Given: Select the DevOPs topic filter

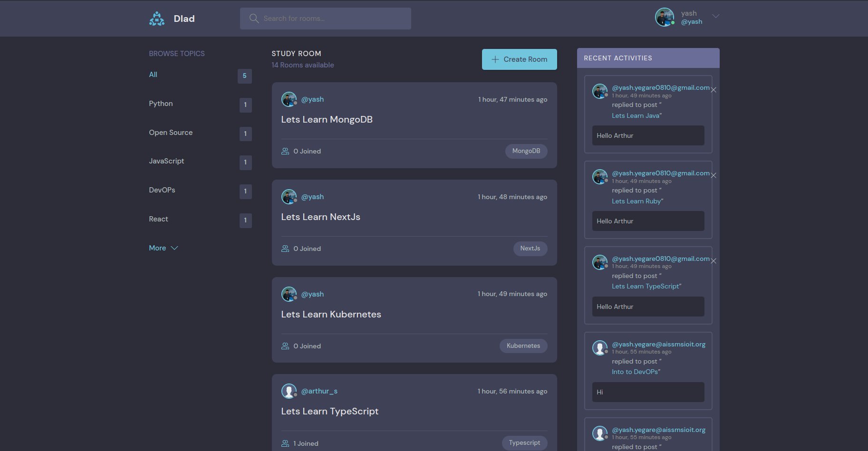Looking at the screenshot, I should point(162,190).
